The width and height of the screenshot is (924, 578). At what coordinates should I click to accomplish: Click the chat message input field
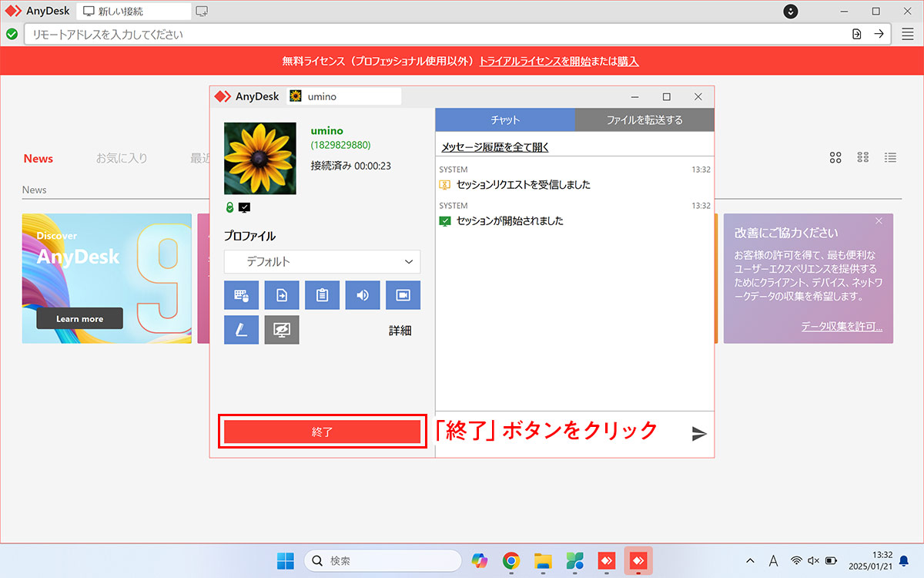click(561, 434)
